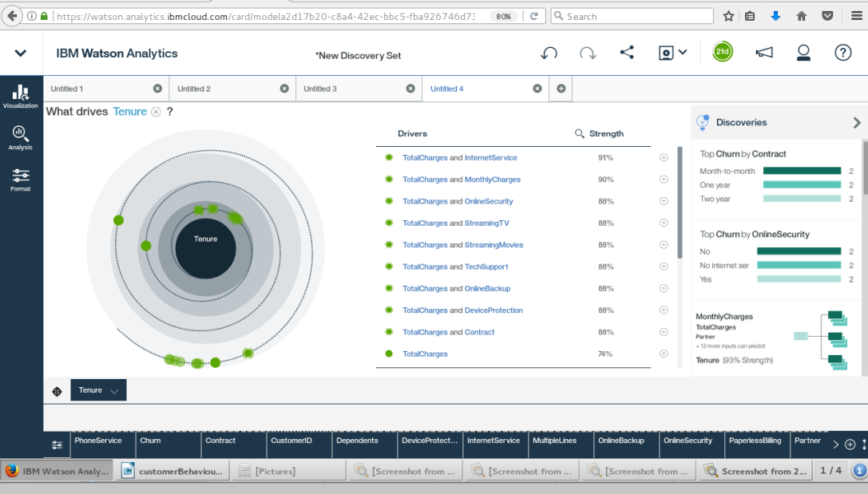This screenshot has height=494, width=868.
Task: Remove Tenure from the question
Action: click(x=156, y=112)
